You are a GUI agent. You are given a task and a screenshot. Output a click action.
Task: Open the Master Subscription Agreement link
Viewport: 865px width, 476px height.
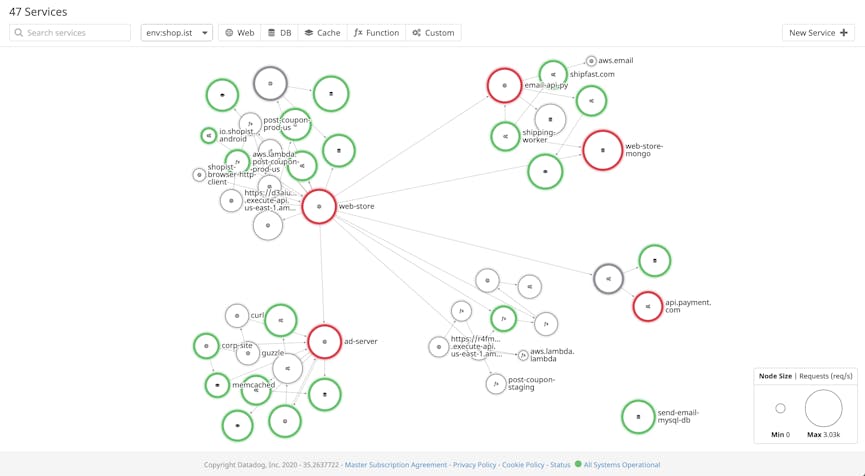[396, 465]
